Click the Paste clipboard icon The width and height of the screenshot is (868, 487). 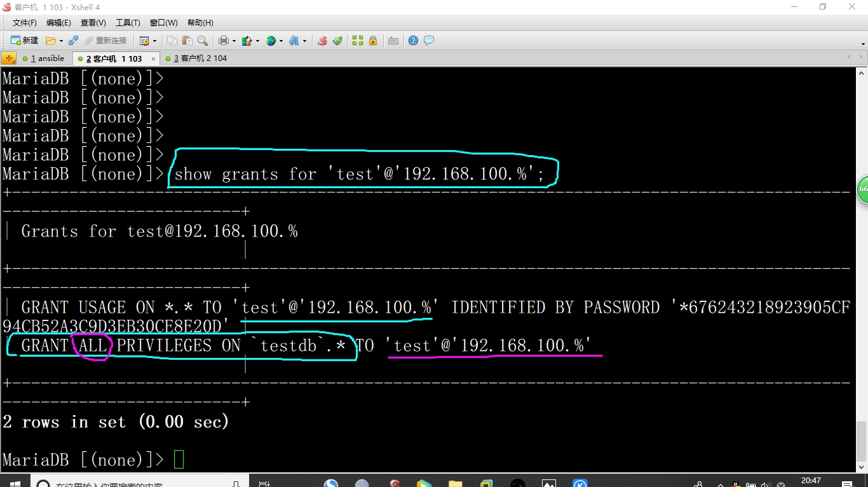187,41
